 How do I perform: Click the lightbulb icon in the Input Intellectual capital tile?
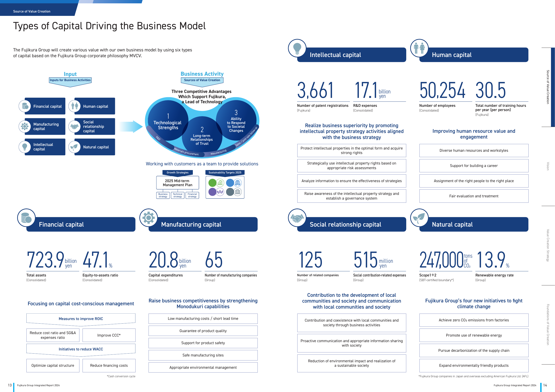(x=25, y=147)
